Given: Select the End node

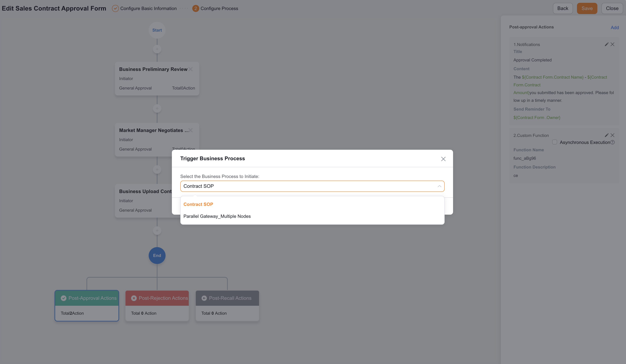Looking at the screenshot, I should [157, 255].
